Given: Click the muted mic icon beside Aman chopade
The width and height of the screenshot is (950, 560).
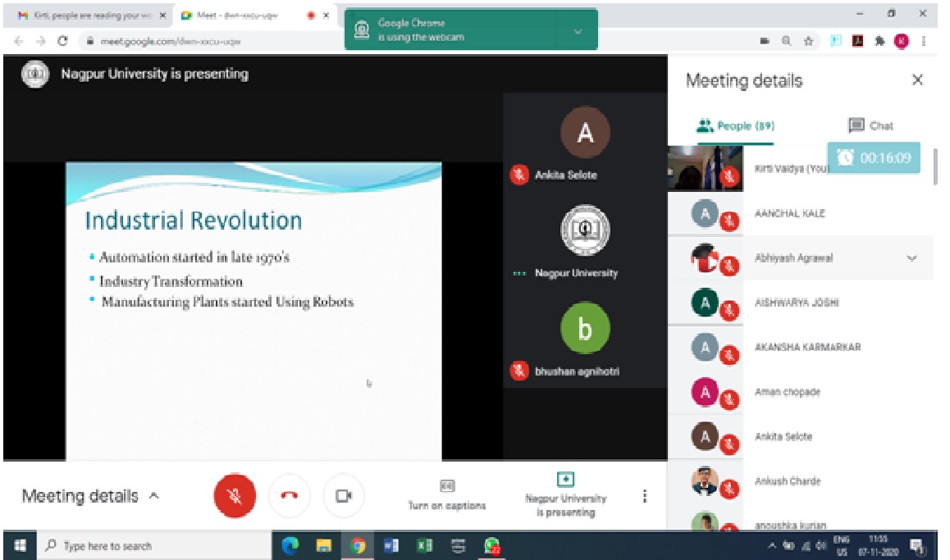Looking at the screenshot, I should (x=729, y=400).
